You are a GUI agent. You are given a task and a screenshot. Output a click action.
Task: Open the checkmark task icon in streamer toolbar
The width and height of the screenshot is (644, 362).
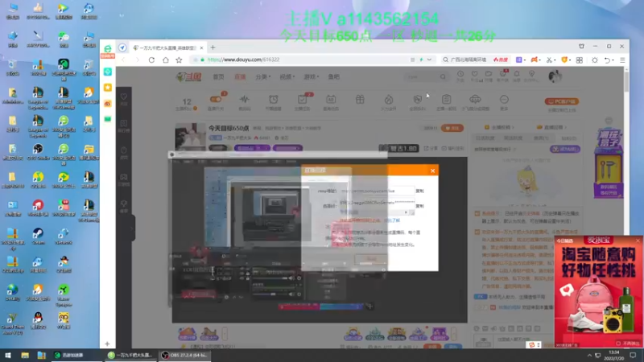point(302,99)
